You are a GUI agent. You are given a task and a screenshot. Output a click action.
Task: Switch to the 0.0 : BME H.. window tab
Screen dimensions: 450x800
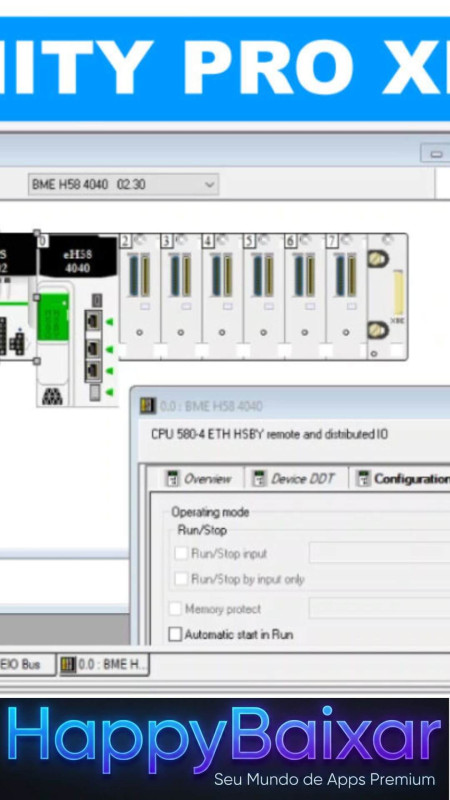pyautogui.click(x=105, y=665)
